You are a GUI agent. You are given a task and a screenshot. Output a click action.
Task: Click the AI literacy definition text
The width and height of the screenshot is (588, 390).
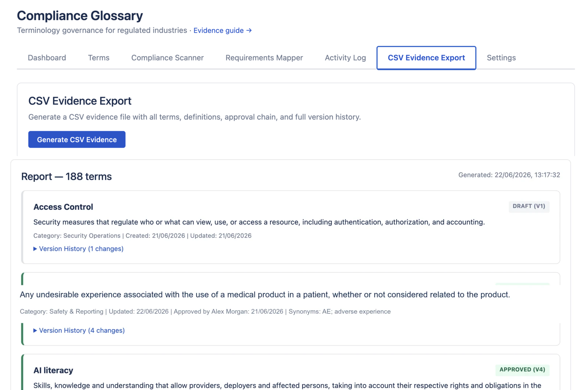point(287,386)
